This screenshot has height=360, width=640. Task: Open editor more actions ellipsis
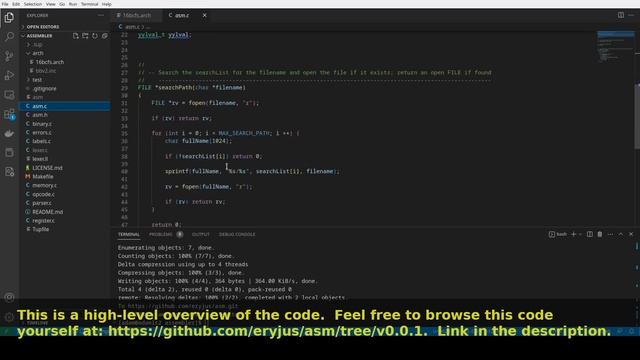point(631,15)
